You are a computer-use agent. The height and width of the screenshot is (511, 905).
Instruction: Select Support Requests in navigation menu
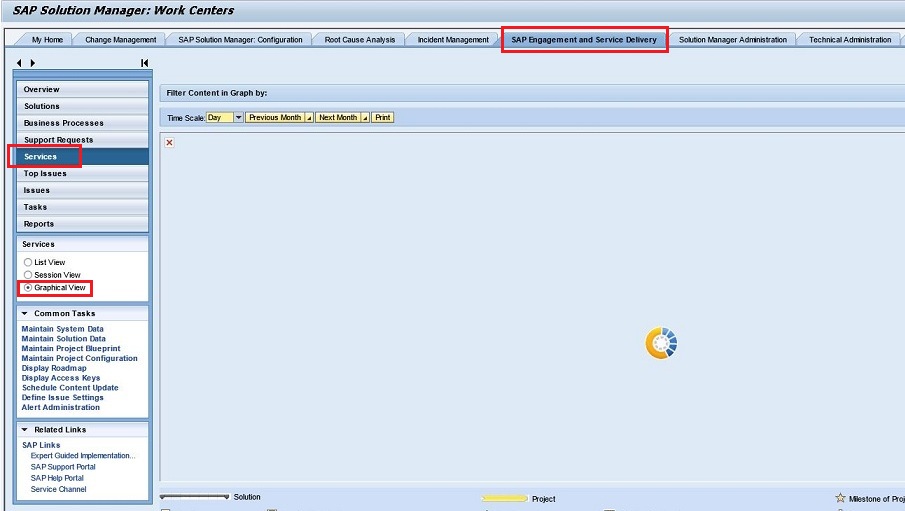point(83,140)
